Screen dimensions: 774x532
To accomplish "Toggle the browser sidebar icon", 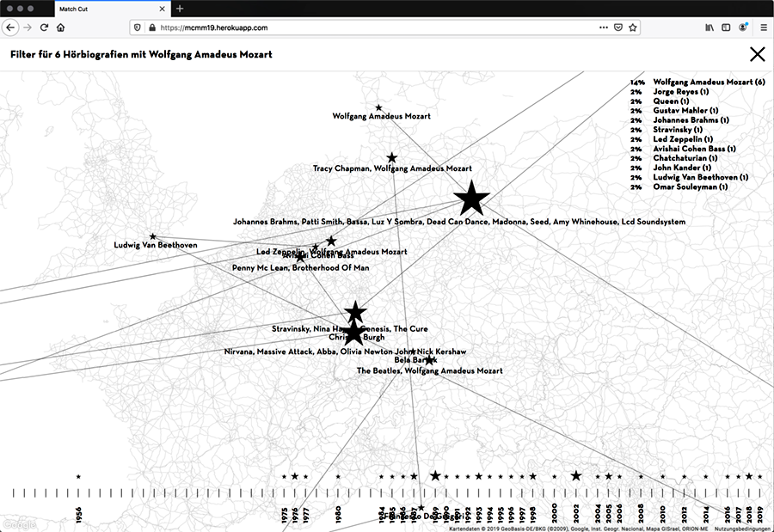I will tap(726, 28).
